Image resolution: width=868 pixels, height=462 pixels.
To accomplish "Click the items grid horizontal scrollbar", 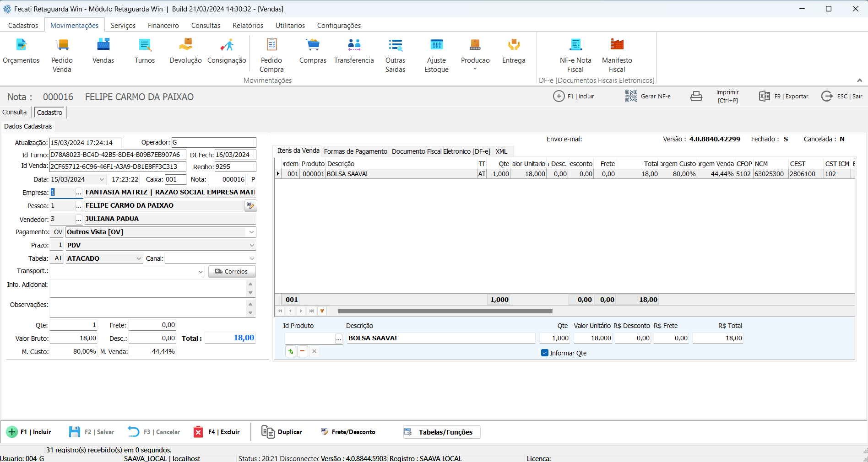I will (445, 311).
